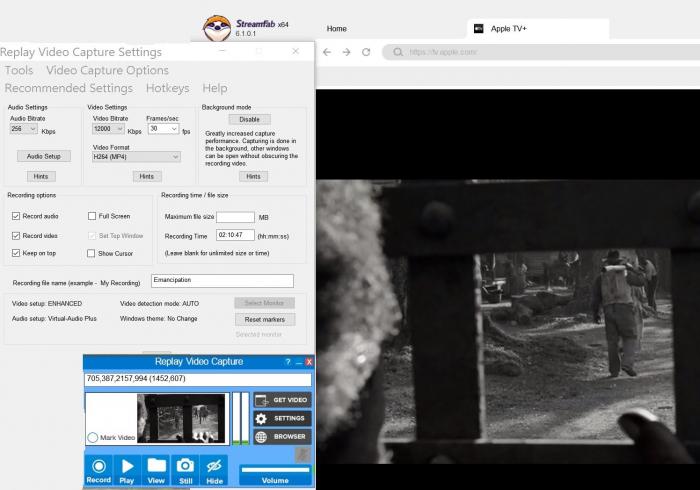700x490 pixels.
Task: Toggle Record audio checkbox
Action: click(16, 216)
